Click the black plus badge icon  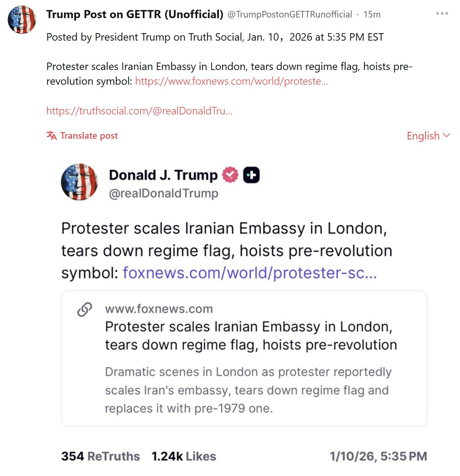(251, 175)
